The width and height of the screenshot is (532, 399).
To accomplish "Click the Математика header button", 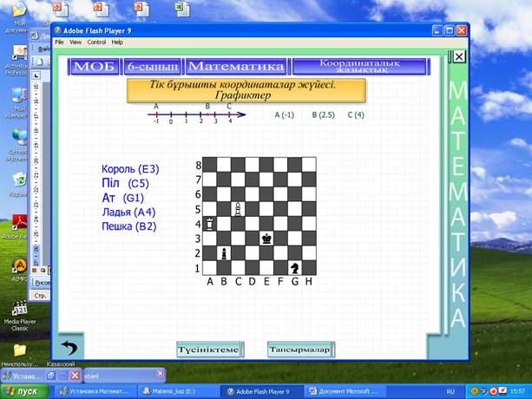I will 236,66.
